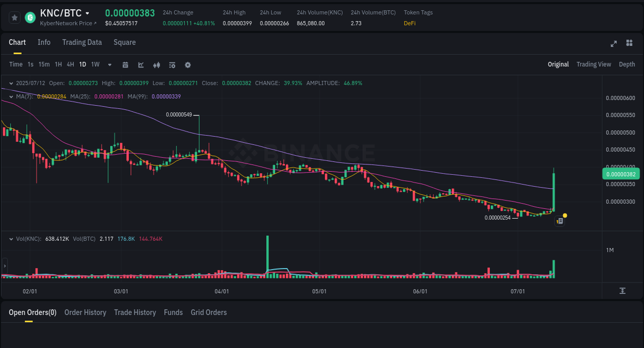Open the layout widgets icon top right
Image resolution: width=644 pixels, height=348 pixels.
(x=629, y=44)
